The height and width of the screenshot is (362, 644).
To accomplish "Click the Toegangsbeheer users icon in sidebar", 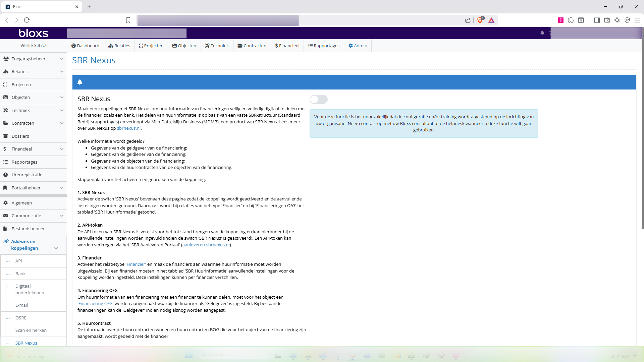I will point(6,59).
